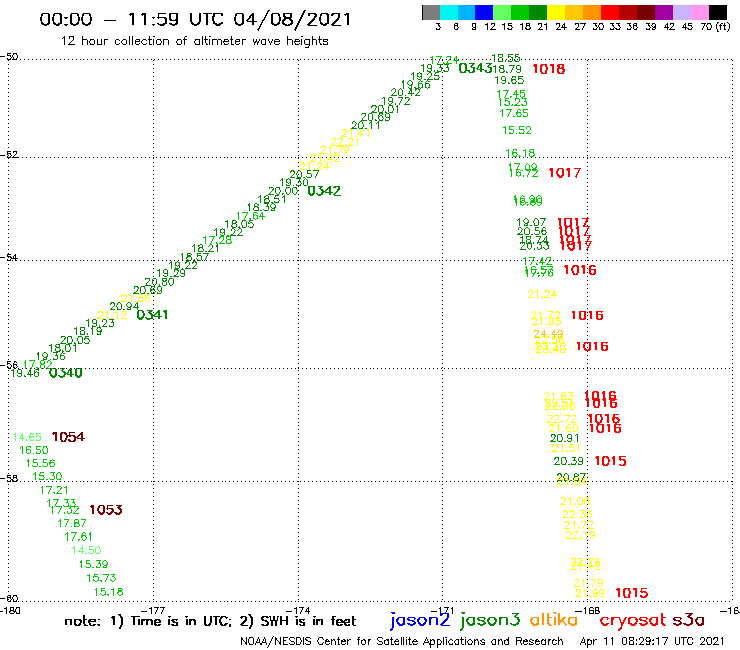Click the lavender swatch in the legend

point(681,13)
